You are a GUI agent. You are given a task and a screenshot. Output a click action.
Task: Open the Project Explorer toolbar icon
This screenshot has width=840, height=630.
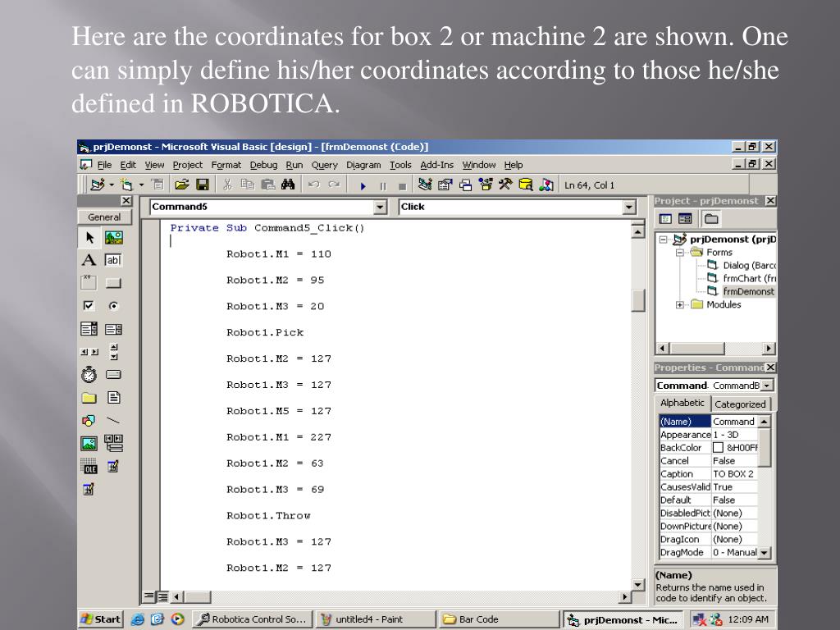click(426, 185)
